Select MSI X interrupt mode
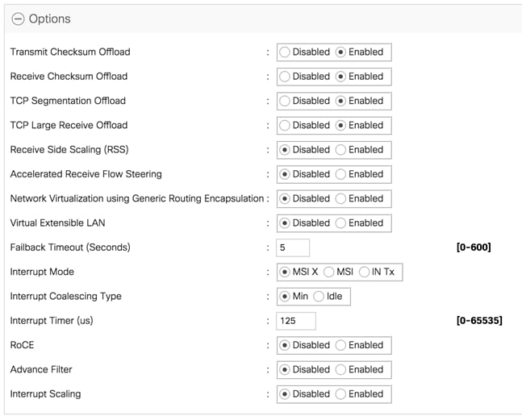522x420 pixels. pyautogui.click(x=285, y=272)
